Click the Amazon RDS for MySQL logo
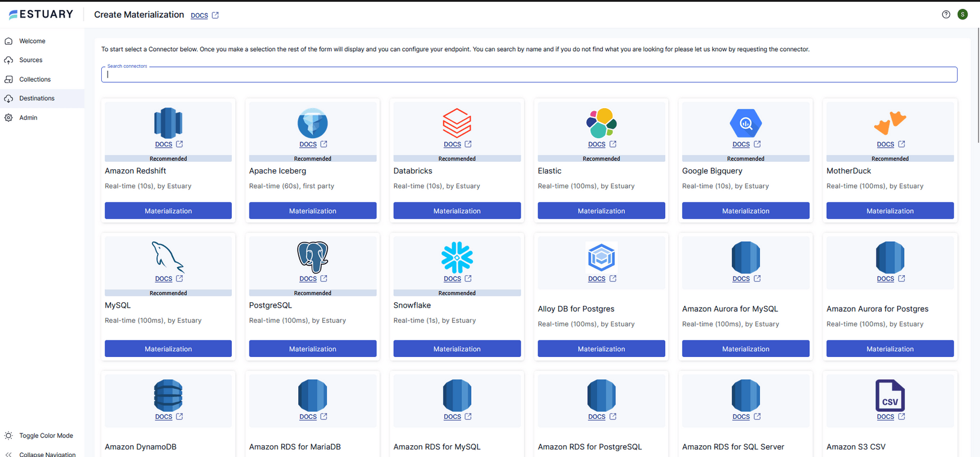 [x=457, y=395]
